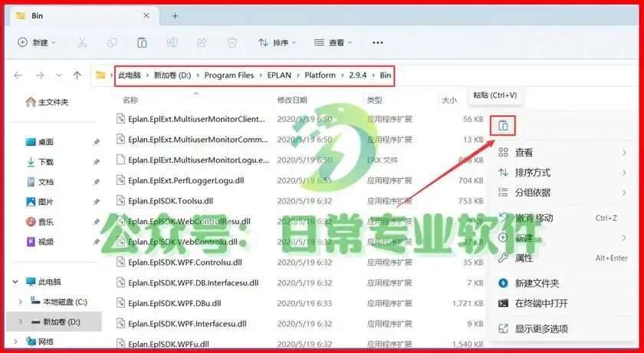
Task: Sort by 修改日期 column header
Action: point(292,100)
